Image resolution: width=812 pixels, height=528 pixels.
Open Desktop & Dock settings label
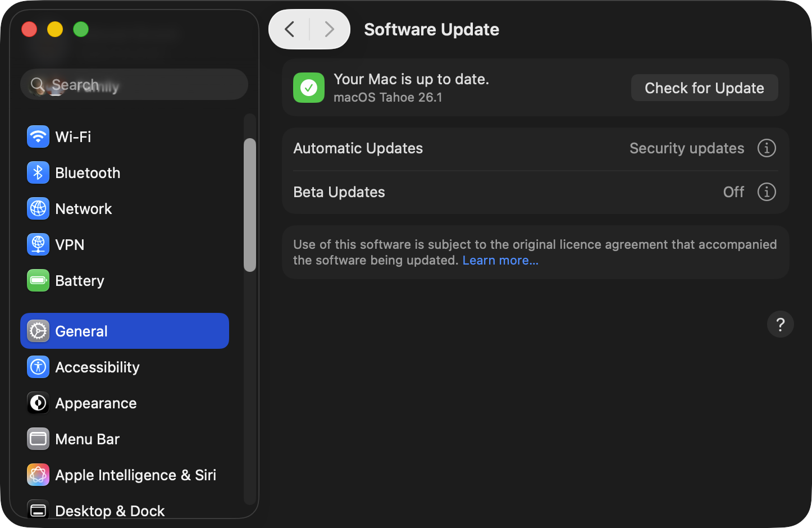(x=110, y=511)
